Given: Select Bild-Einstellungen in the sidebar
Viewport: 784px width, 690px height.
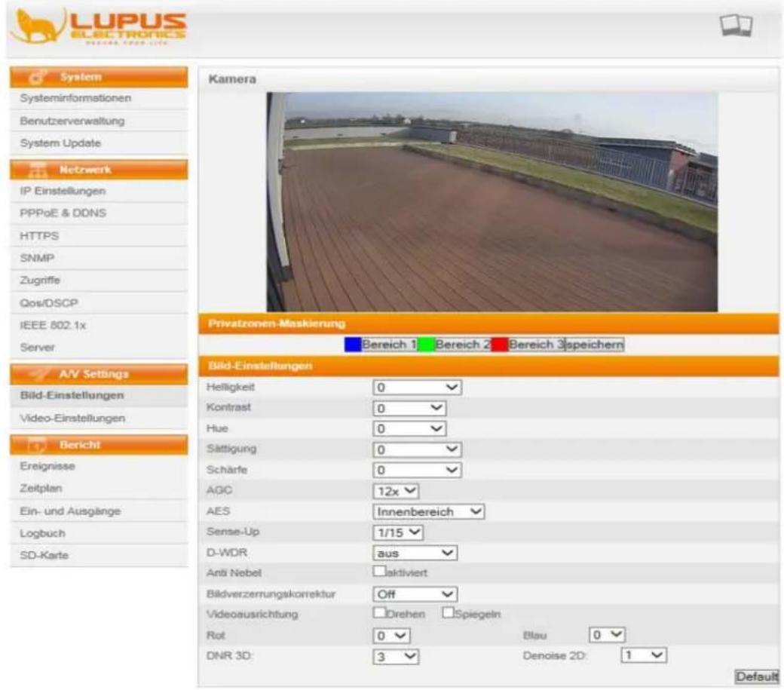Looking at the screenshot, I should pyautogui.click(x=99, y=395).
